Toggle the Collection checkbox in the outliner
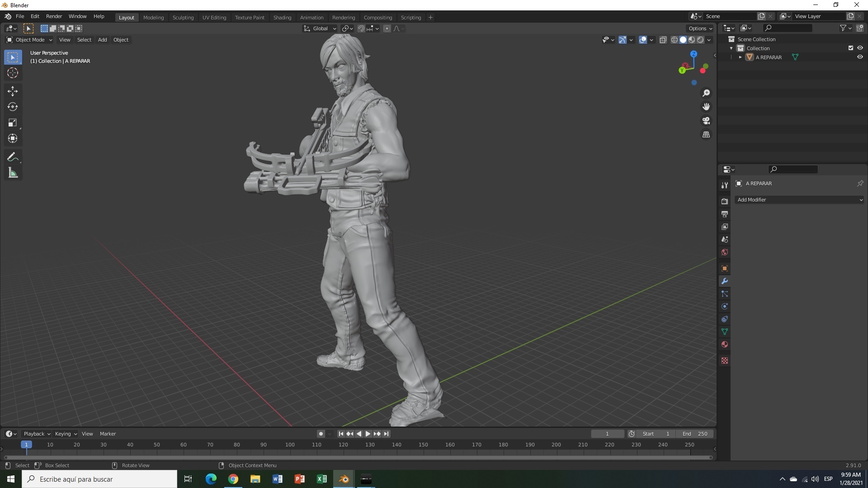This screenshot has height=488, width=868. pos(850,48)
